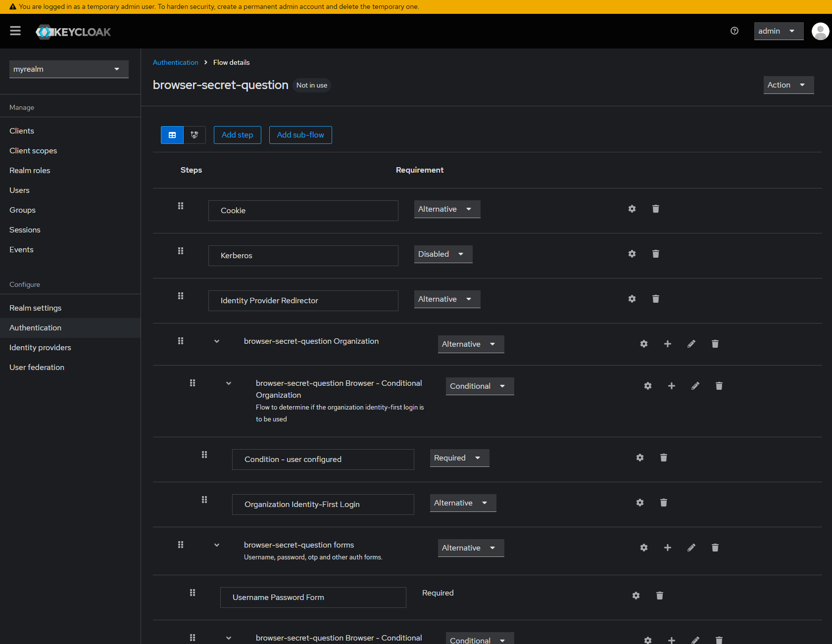Open the admin user dropdown
Image resolution: width=832 pixels, height=644 pixels.
pos(779,31)
